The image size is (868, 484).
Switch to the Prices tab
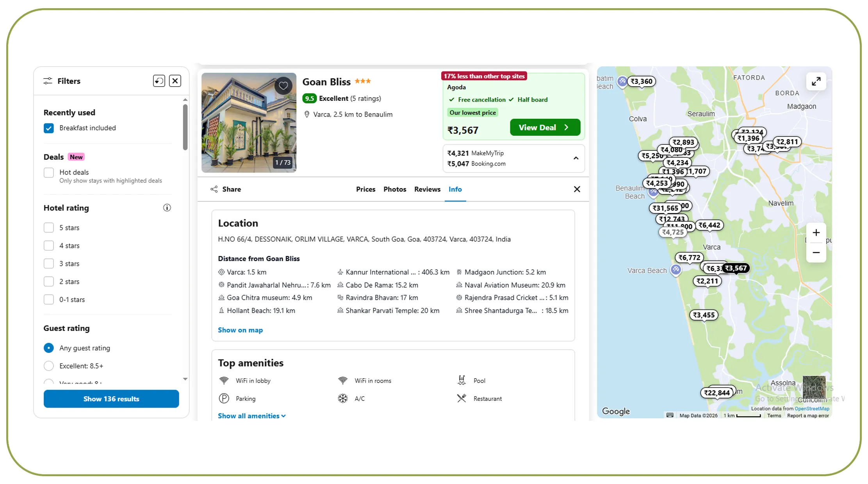365,189
